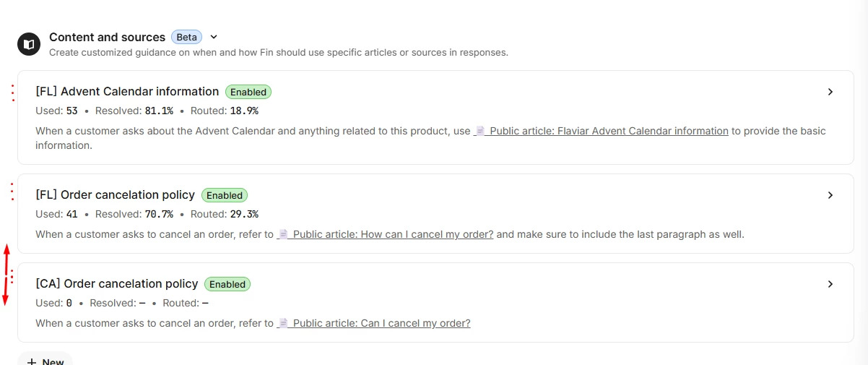Viewport: 868px width, 365px height.
Task: Click drag handle next to [CA] Order cancelation policy
Action: 12,276
